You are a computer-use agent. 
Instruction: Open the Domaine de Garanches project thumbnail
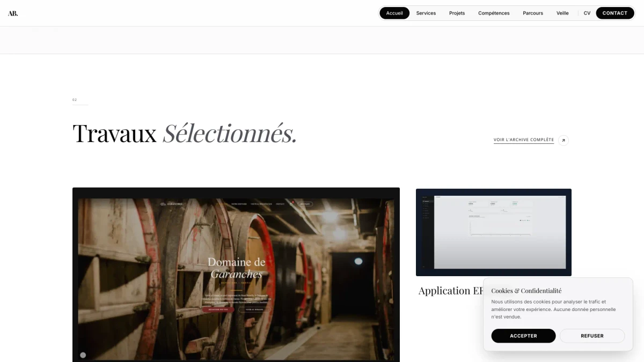pyautogui.click(x=236, y=275)
